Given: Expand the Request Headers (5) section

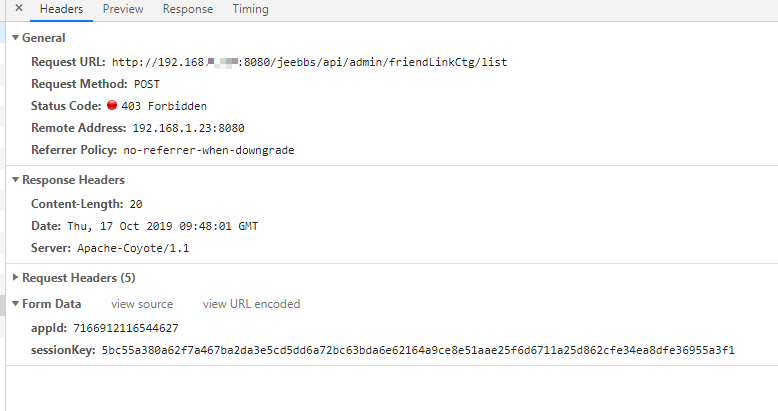Looking at the screenshot, I should click(x=15, y=277).
